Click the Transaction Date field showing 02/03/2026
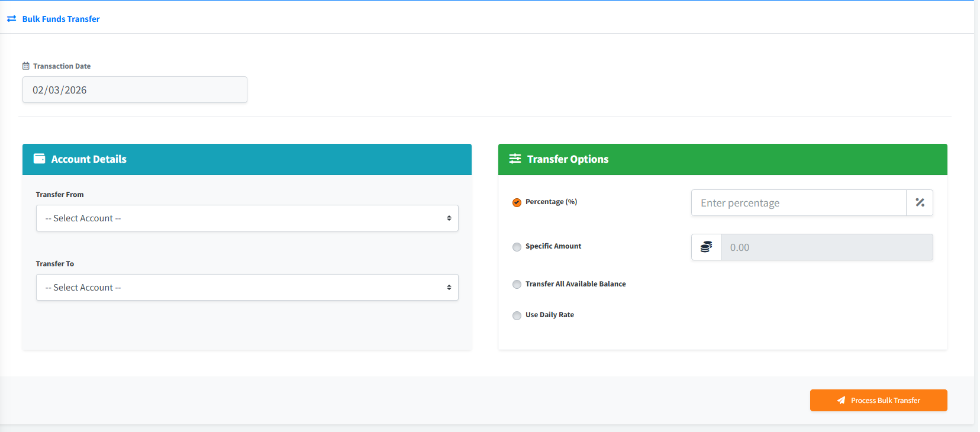This screenshot has height=432, width=980. [134, 90]
